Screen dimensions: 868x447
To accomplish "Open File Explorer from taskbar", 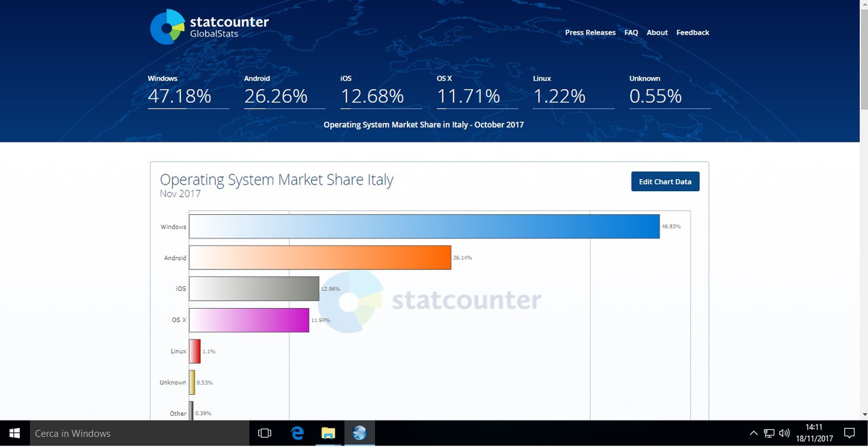I will pyautogui.click(x=328, y=433).
